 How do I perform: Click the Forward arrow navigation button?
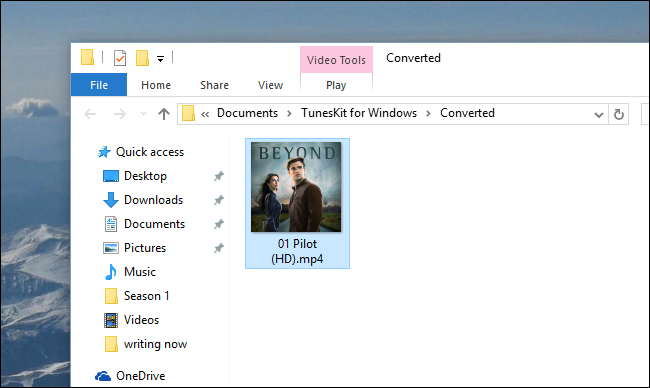pyautogui.click(x=120, y=114)
